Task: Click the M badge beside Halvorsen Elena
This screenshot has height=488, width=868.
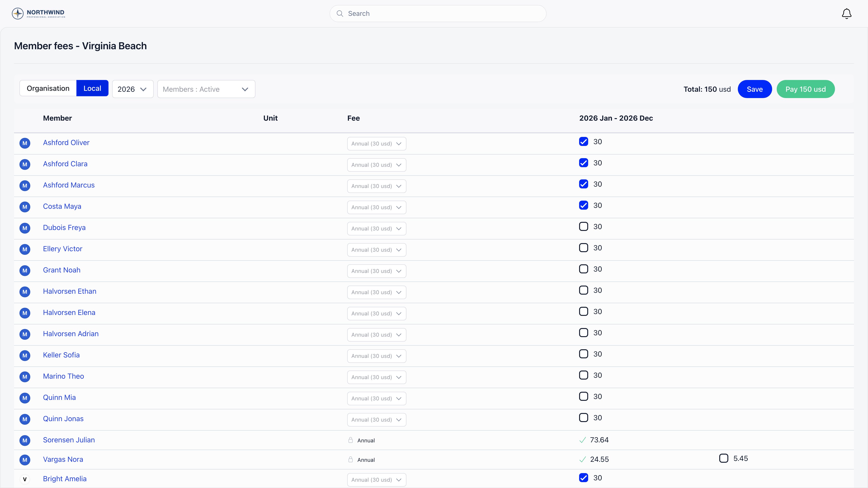Action: pos(25,313)
